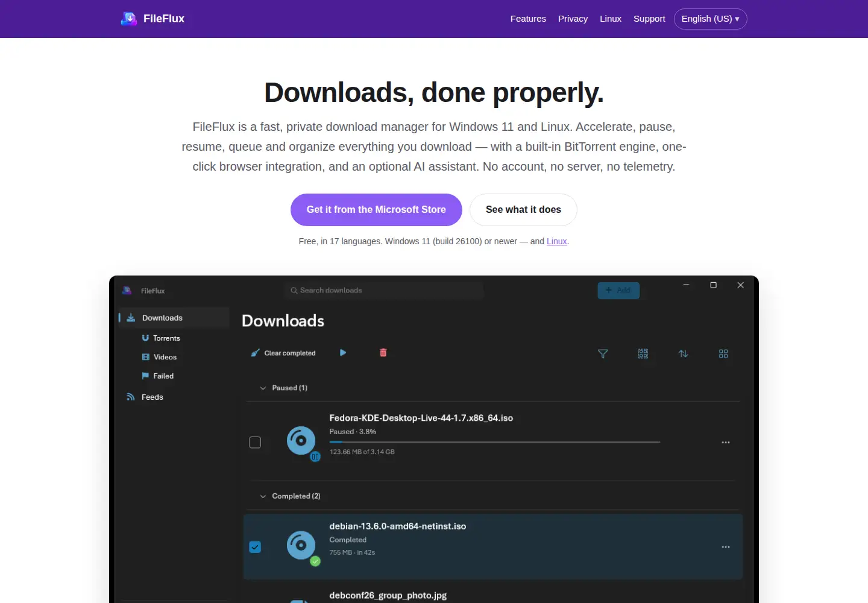
Task: Click the select-all dashed grid icon
Action: coord(643,354)
